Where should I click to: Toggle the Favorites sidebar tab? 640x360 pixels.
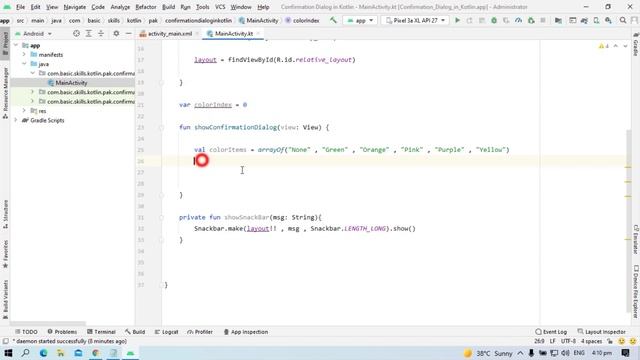click(x=5, y=254)
